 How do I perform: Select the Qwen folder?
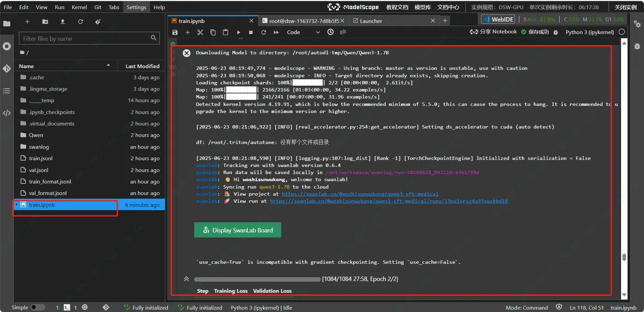pos(90,135)
